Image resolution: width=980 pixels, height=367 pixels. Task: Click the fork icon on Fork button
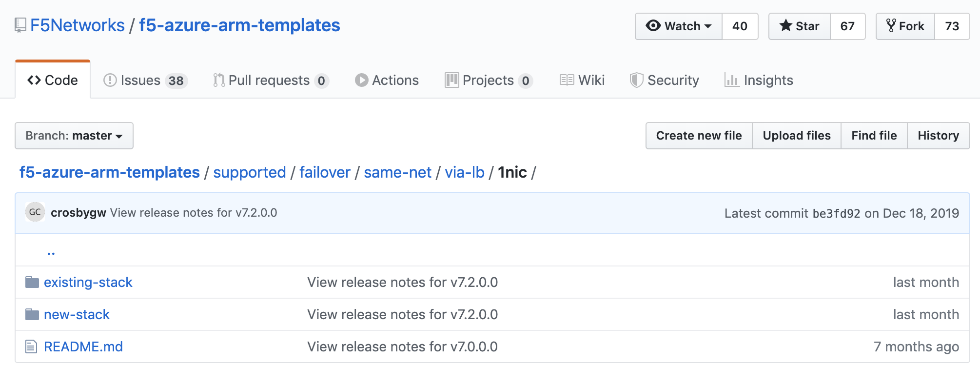click(x=891, y=25)
